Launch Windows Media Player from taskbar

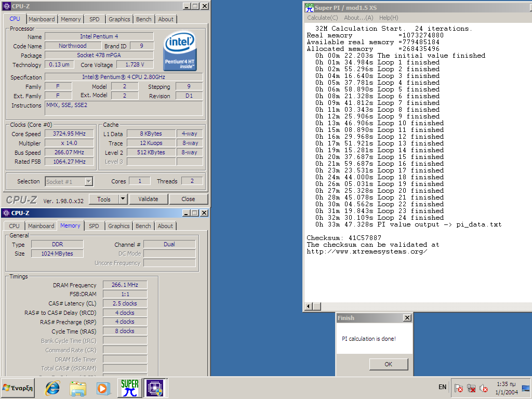[x=103, y=388]
